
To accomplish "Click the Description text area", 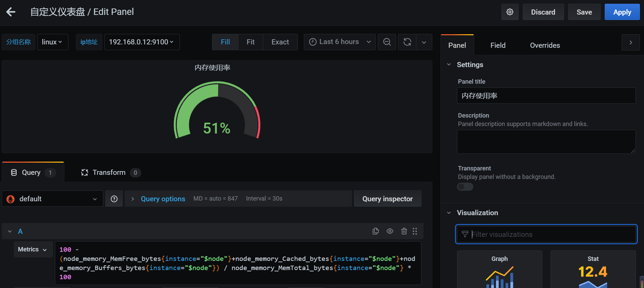I will coord(546,142).
